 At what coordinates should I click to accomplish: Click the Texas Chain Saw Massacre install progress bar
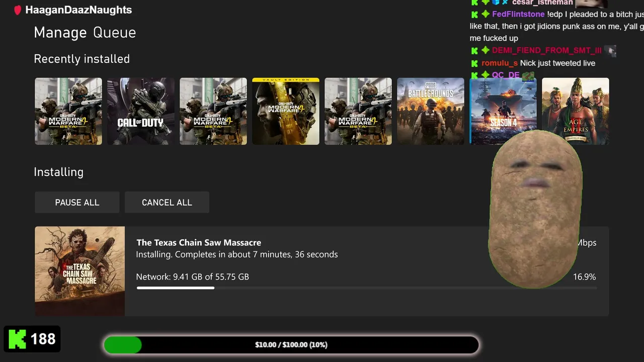pos(366,288)
